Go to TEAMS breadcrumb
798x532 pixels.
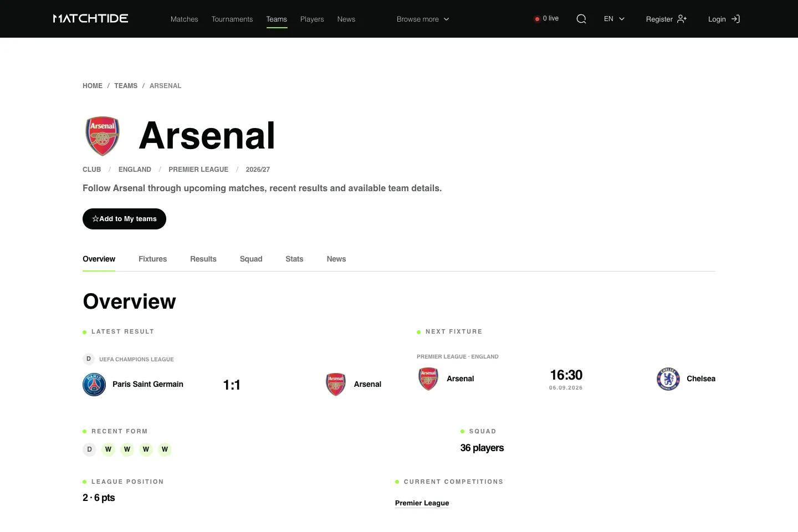point(126,86)
